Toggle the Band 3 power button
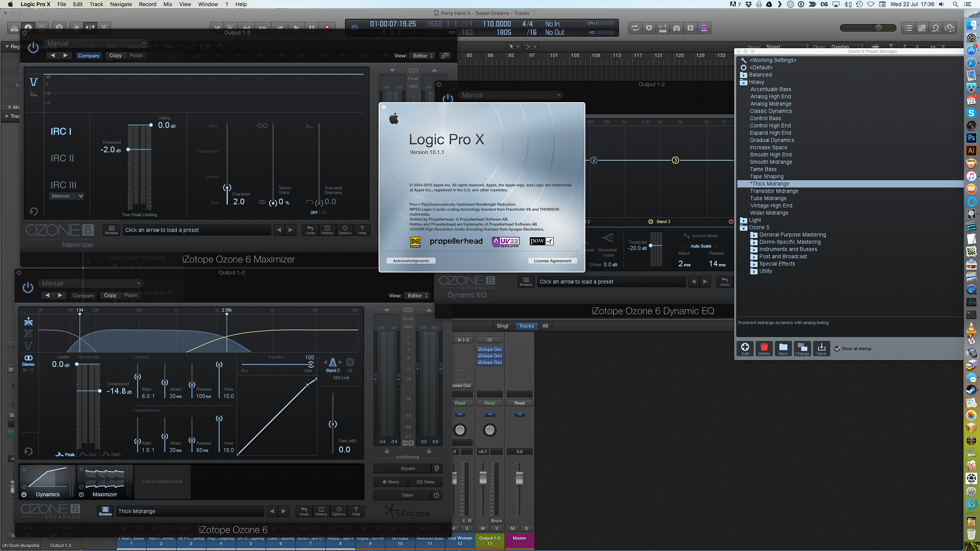980x551 pixels. [x=650, y=222]
